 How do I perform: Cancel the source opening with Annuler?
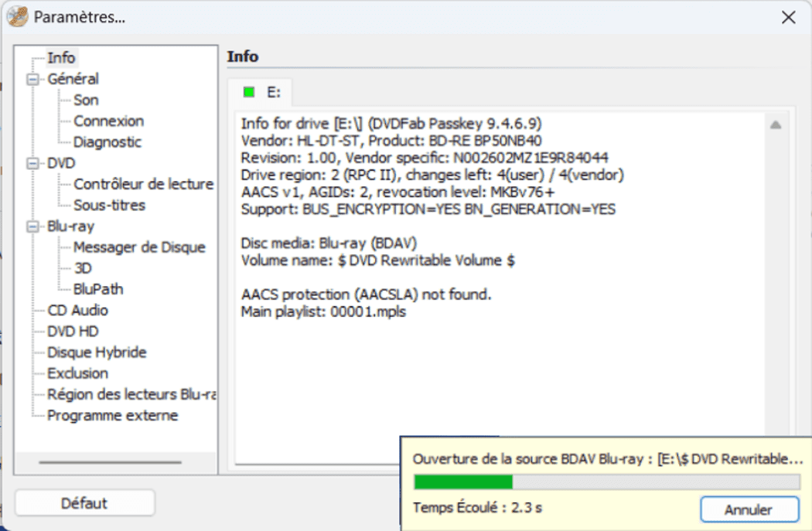click(x=749, y=510)
